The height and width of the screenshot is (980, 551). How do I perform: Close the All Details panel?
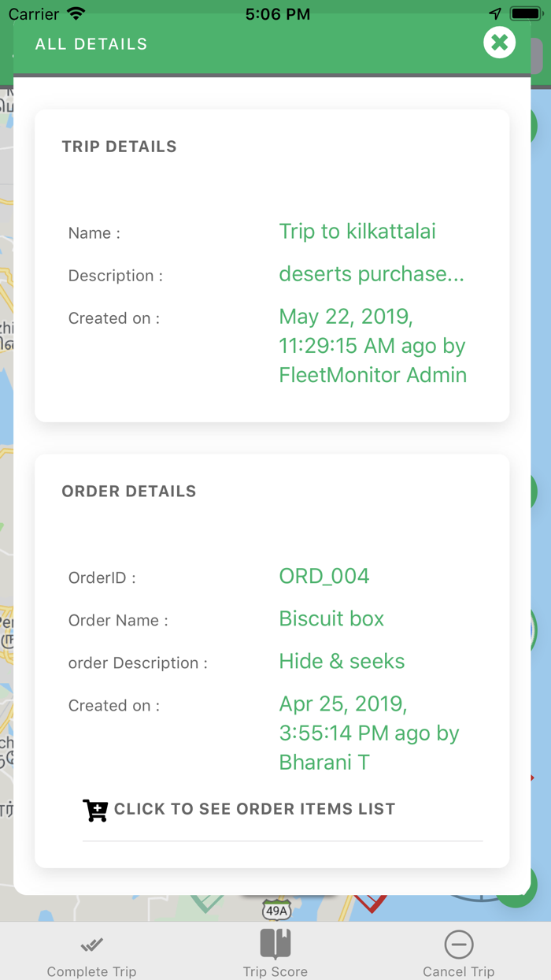[x=499, y=43]
